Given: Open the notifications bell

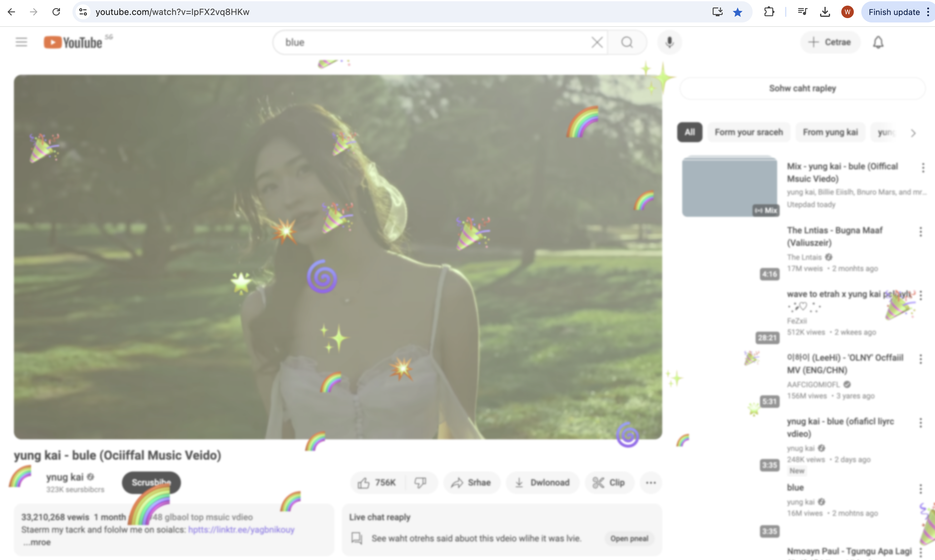Looking at the screenshot, I should tap(878, 42).
